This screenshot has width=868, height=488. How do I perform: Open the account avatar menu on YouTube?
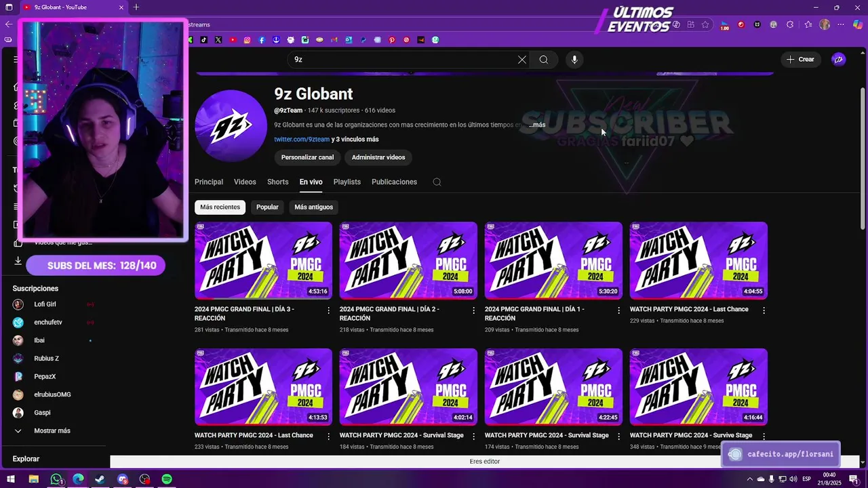point(839,60)
